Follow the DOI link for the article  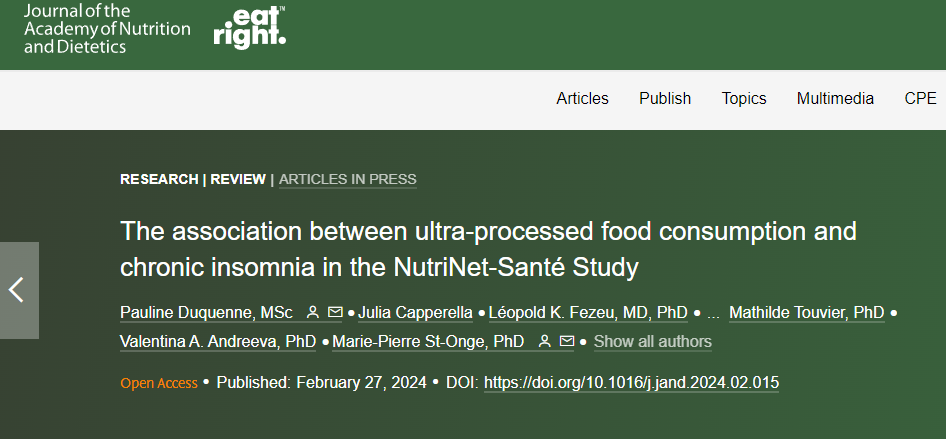click(x=632, y=382)
